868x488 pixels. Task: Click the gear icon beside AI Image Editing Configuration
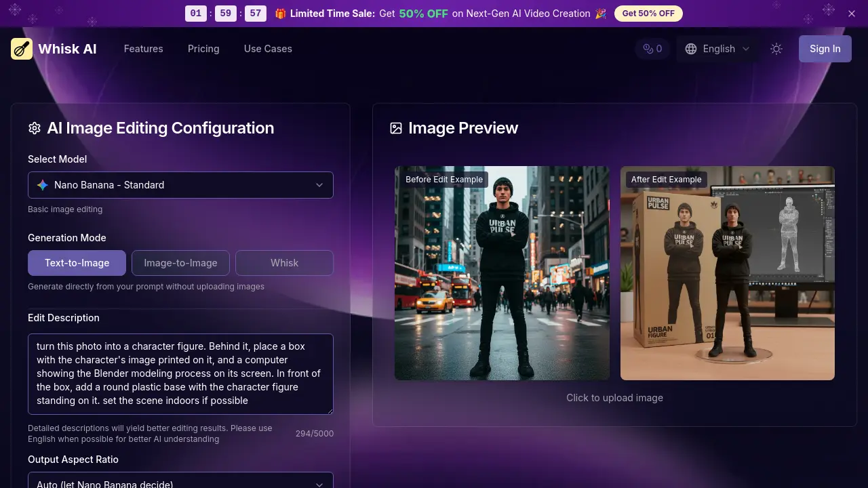pyautogui.click(x=35, y=128)
